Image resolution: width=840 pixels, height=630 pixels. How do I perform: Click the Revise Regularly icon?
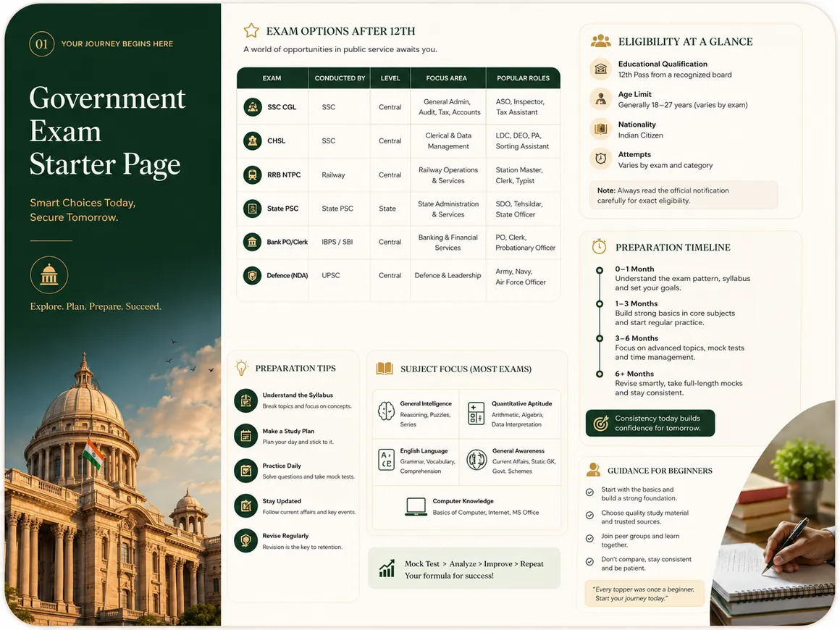[x=246, y=540]
